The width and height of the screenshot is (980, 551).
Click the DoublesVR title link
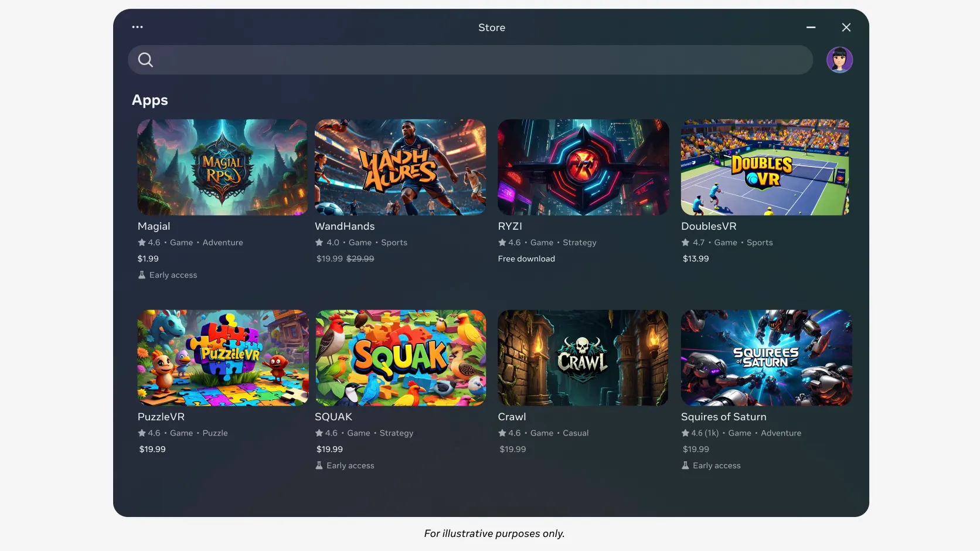tap(709, 226)
